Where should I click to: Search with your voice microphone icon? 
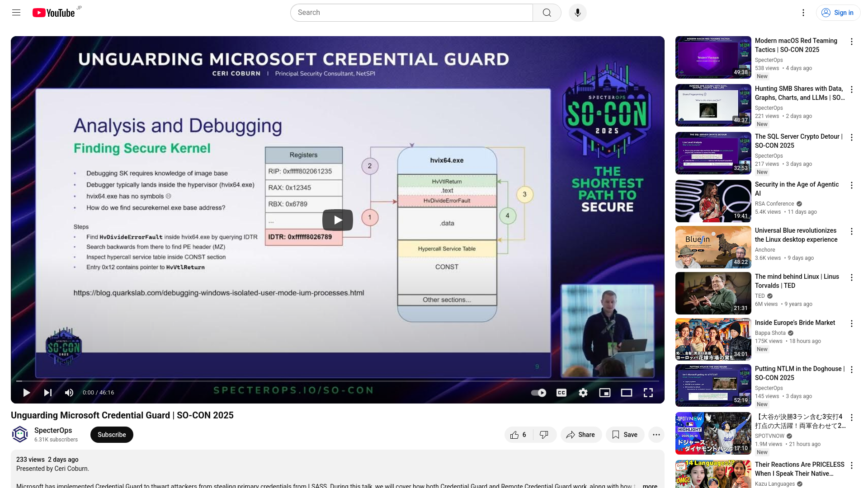tap(578, 13)
